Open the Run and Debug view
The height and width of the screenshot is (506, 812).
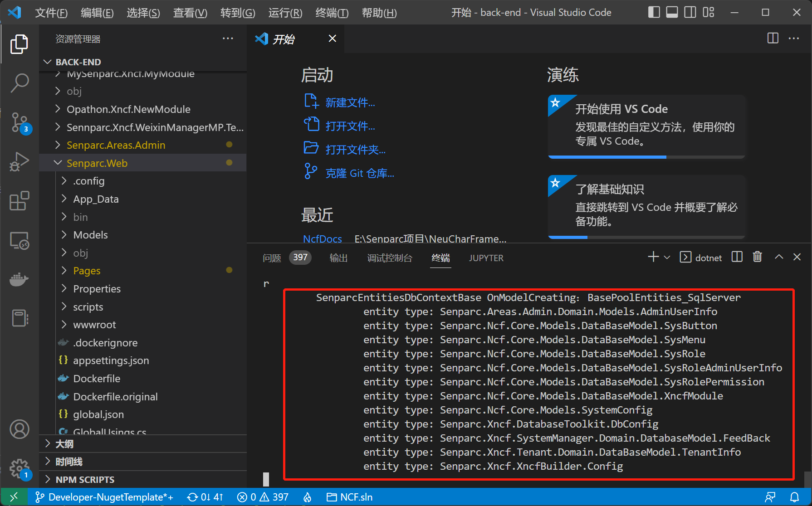(x=19, y=161)
